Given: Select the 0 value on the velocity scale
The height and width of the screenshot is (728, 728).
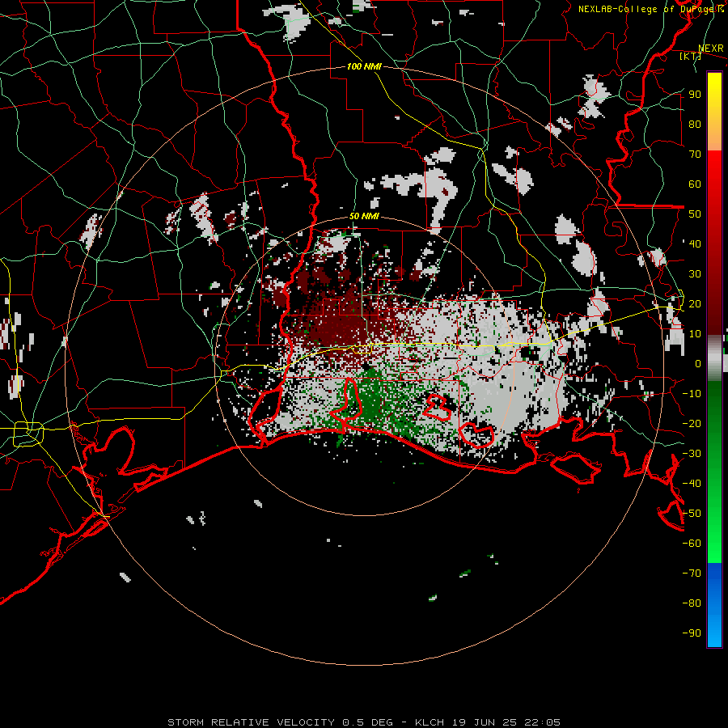Looking at the screenshot, I should (698, 364).
